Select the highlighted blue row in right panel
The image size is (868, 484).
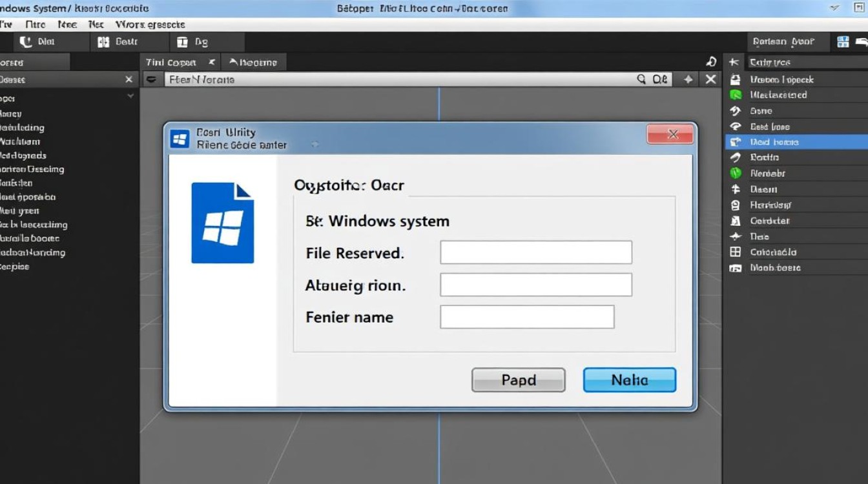click(x=796, y=142)
